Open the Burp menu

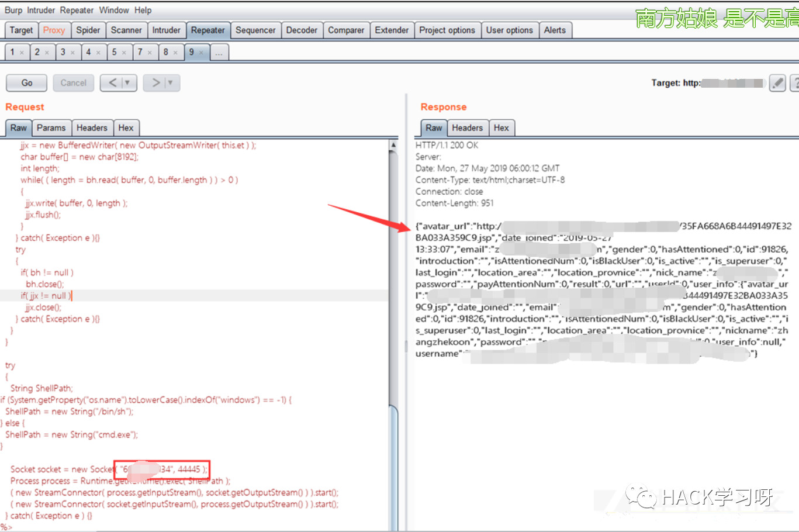click(x=13, y=10)
